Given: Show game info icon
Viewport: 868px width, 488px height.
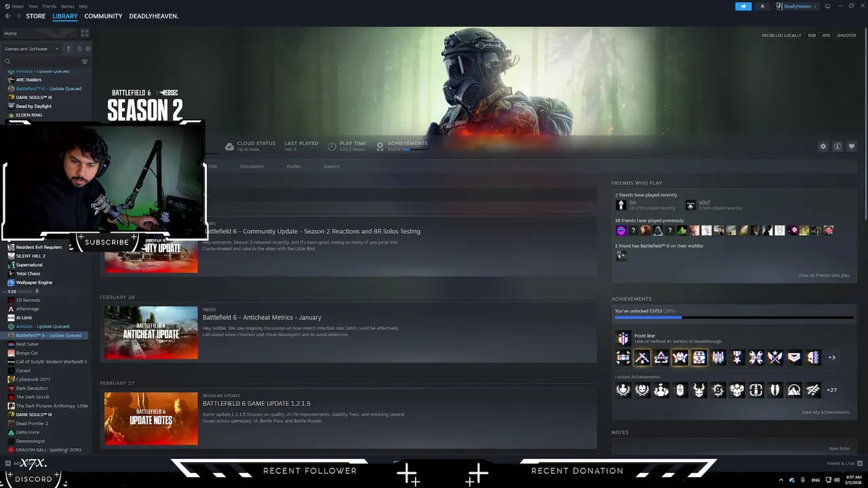Looking at the screenshot, I should click(x=837, y=146).
